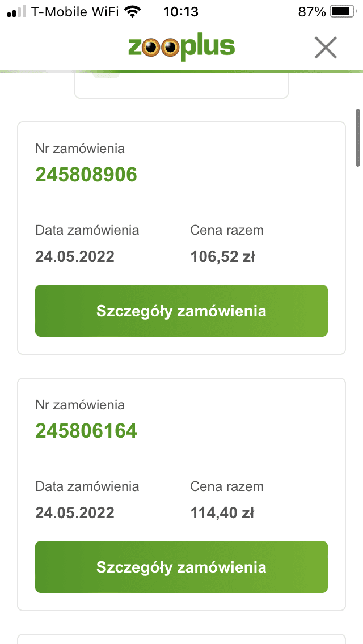Image resolution: width=363 pixels, height=644 pixels.
Task: Open details for order 245806164
Action: click(181, 567)
